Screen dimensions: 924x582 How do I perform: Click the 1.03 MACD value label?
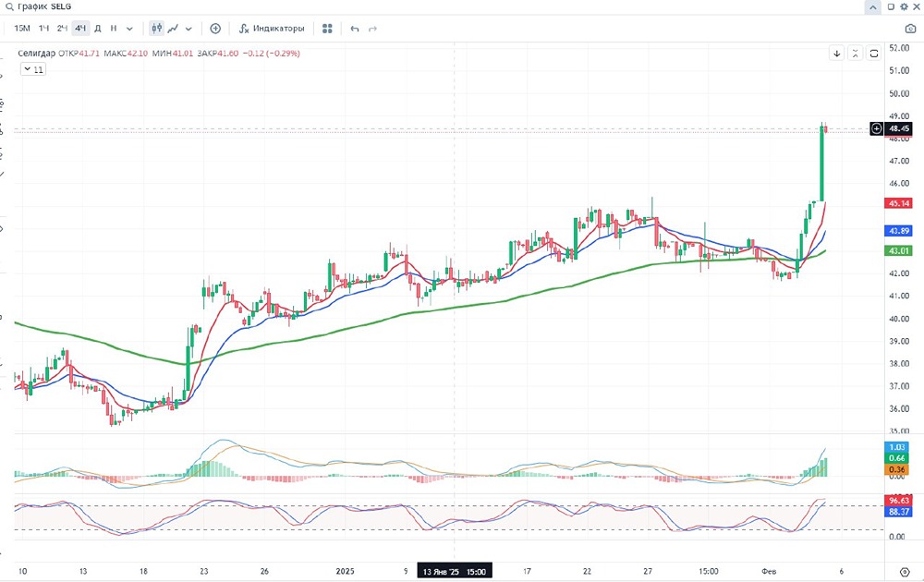[897, 447]
